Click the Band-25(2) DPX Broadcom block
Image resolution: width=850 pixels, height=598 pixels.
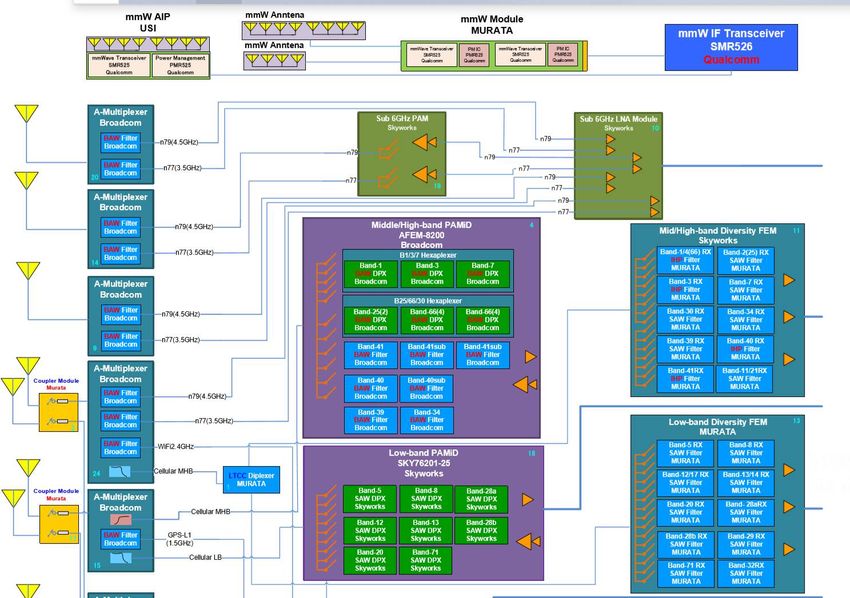[371, 320]
